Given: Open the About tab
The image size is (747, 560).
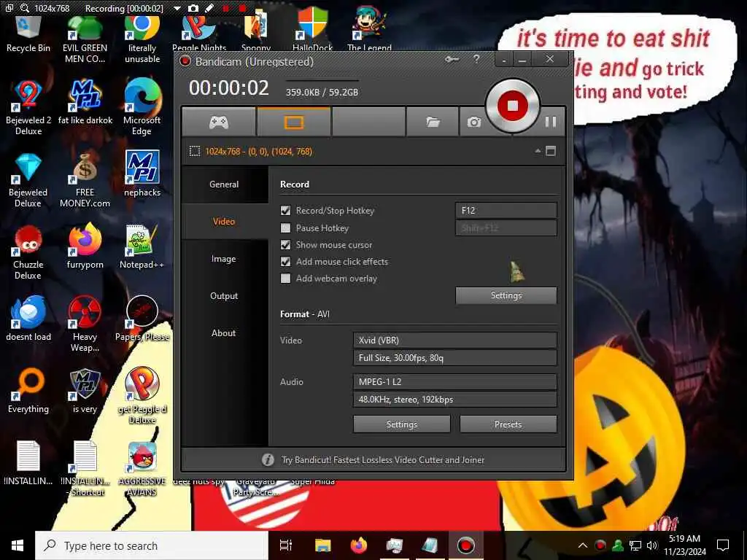Looking at the screenshot, I should (224, 332).
